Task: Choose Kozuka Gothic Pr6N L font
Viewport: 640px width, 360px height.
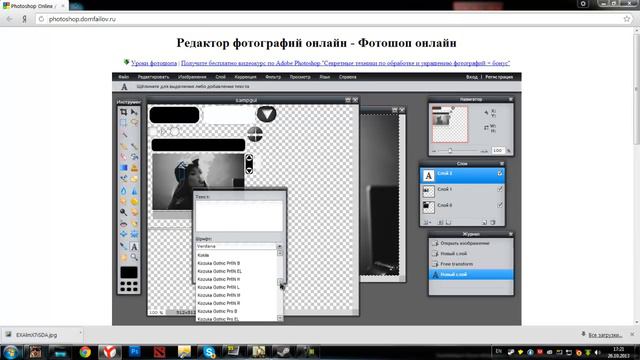Action: click(218, 287)
